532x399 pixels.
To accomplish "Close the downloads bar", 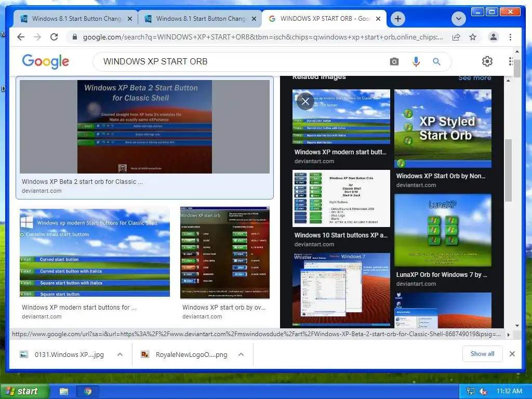I will (x=512, y=354).
